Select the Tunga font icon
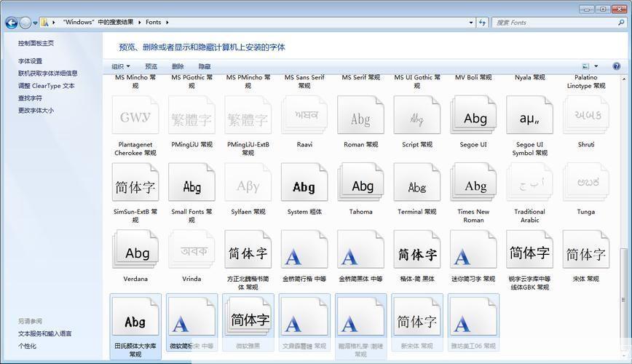The image size is (632, 364). tap(586, 182)
